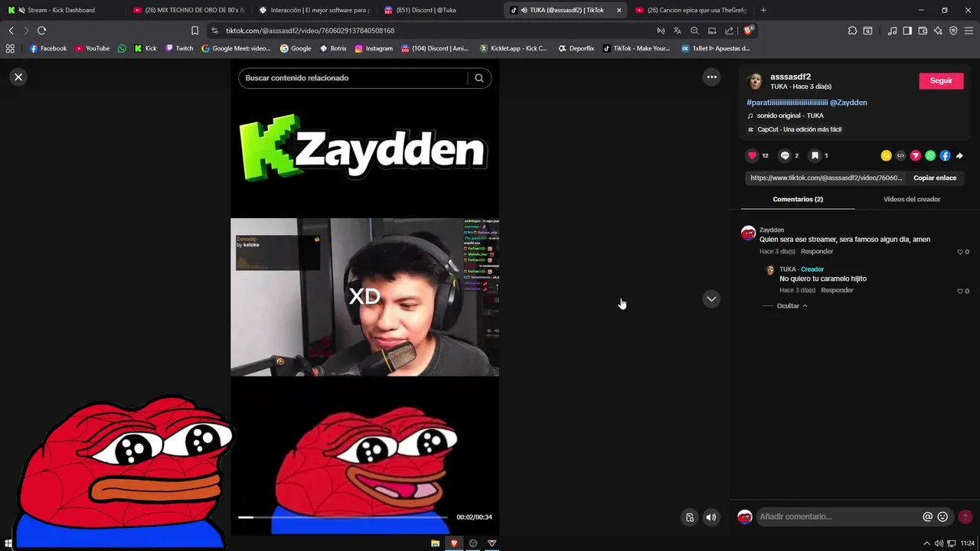This screenshot has height=551, width=980.
Task: Open the sonido original - TUKA sound link
Action: [x=790, y=116]
